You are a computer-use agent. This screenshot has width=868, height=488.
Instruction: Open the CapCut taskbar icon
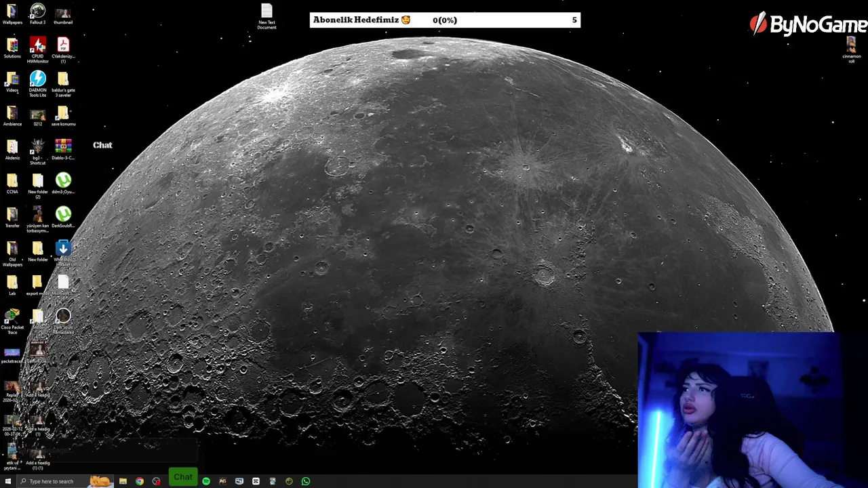coord(256,481)
